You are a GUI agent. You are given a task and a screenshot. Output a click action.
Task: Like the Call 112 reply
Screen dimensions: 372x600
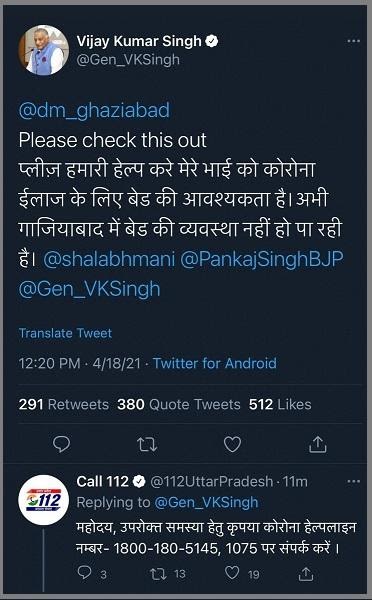click(232, 573)
